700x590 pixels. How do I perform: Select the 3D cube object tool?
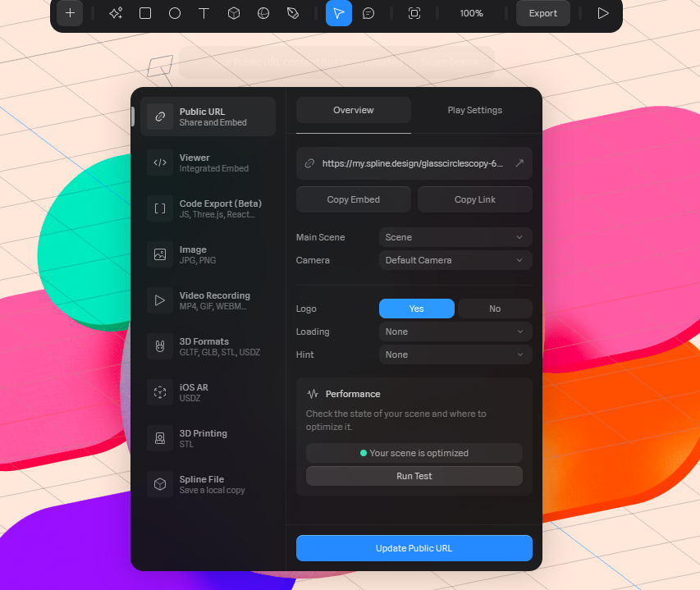coord(234,13)
